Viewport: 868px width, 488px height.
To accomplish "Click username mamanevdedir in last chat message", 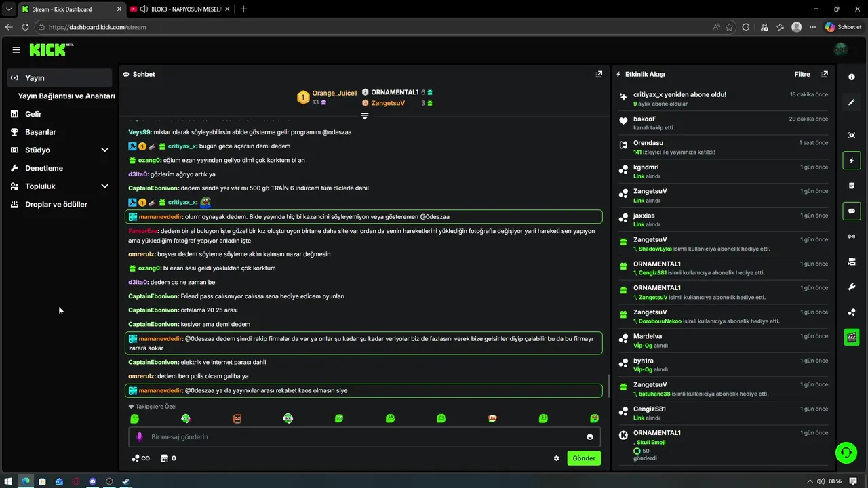I will 161,390.
